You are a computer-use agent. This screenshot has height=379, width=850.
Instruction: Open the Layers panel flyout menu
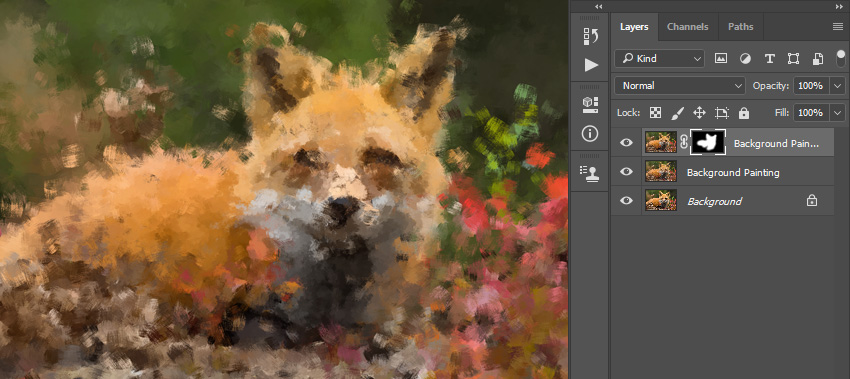coord(839,27)
